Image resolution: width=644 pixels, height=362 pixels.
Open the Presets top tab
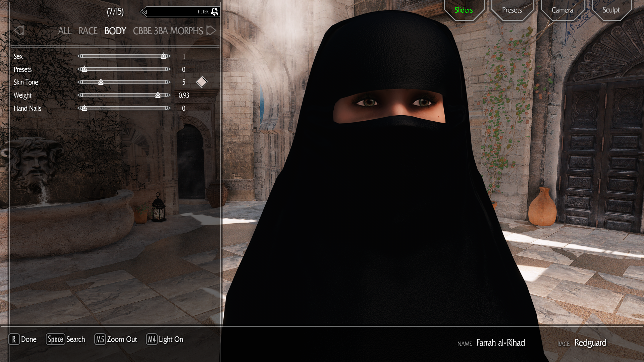point(512,10)
